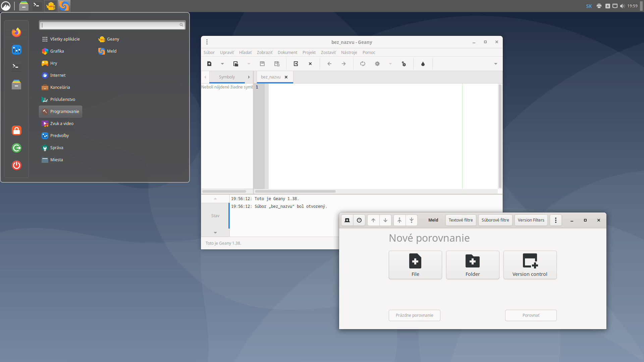This screenshot has height=362, width=644.
Task: Choose Version control comparison in Meld
Action: pyautogui.click(x=530, y=265)
